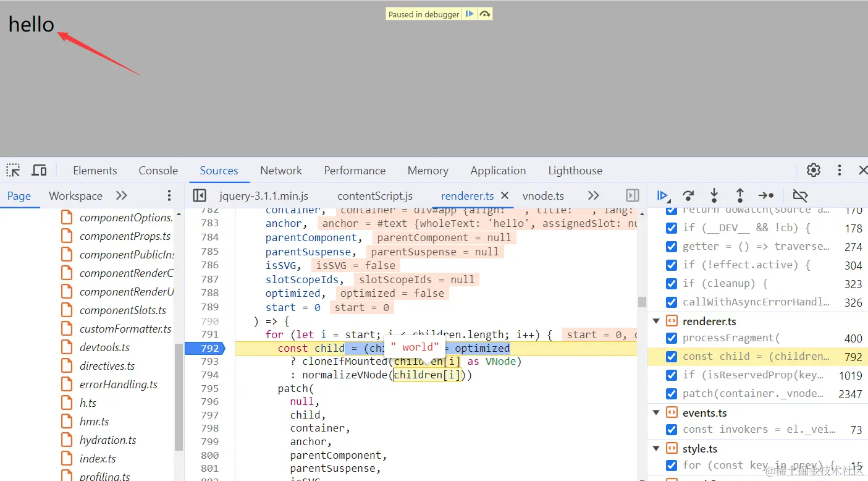Screen dimensions: 868x481
Task: Uncheck breakpoint 'if (!effect.active)' line 304
Action: click(672, 265)
